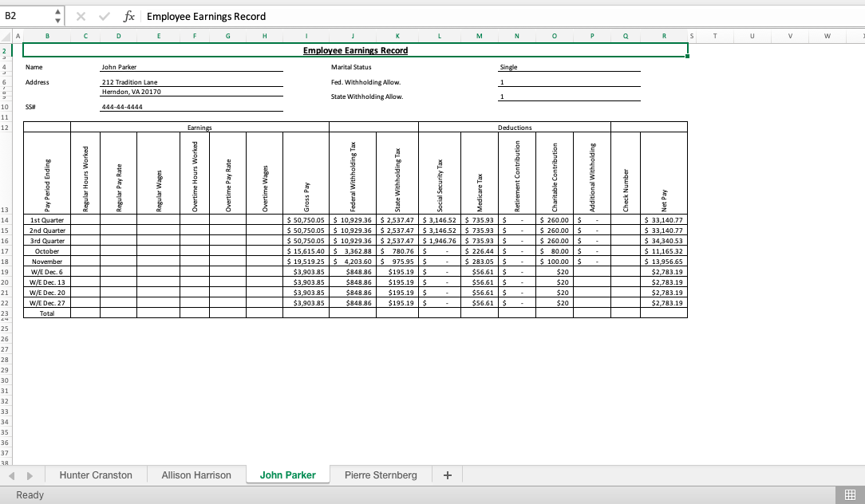This screenshot has width=865, height=504.
Task: Select the Total cell in the Pay Period column
Action: pos(47,313)
